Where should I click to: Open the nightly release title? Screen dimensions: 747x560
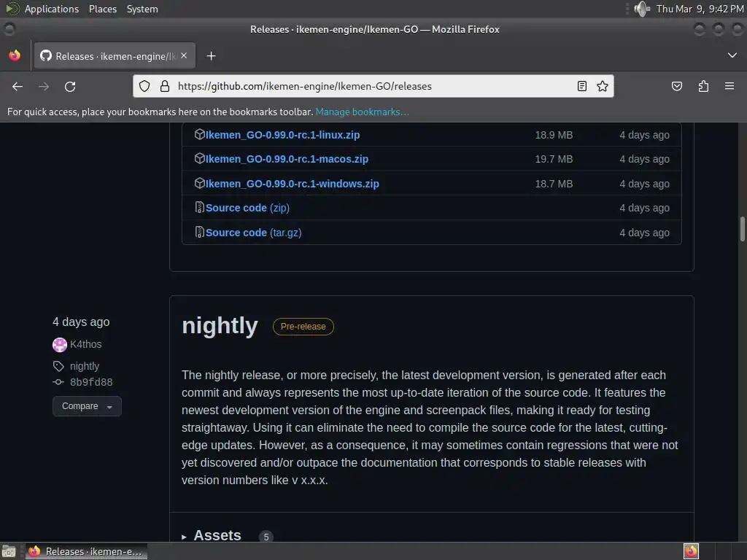[x=220, y=326]
